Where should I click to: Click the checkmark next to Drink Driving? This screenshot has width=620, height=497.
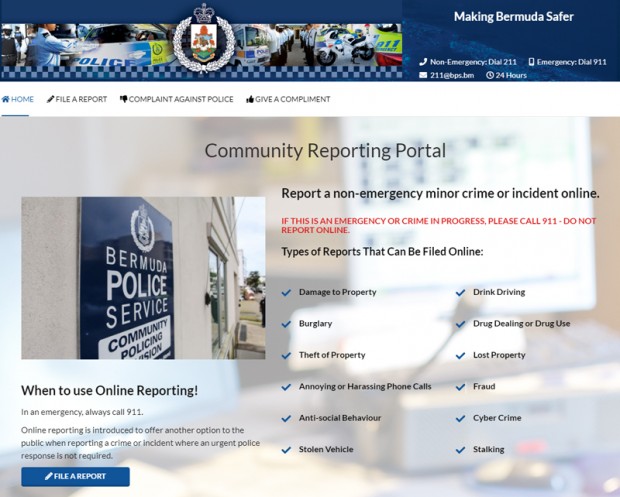coord(461,293)
